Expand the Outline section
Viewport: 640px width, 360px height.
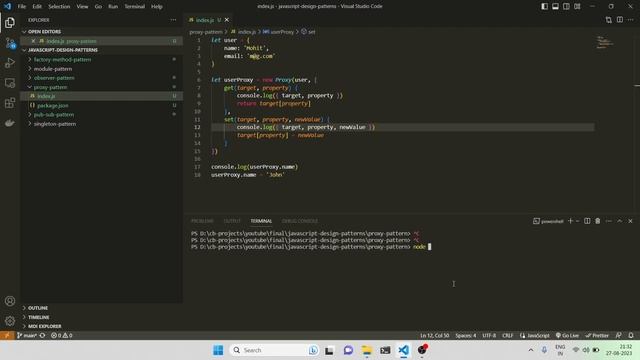pyautogui.click(x=101, y=308)
